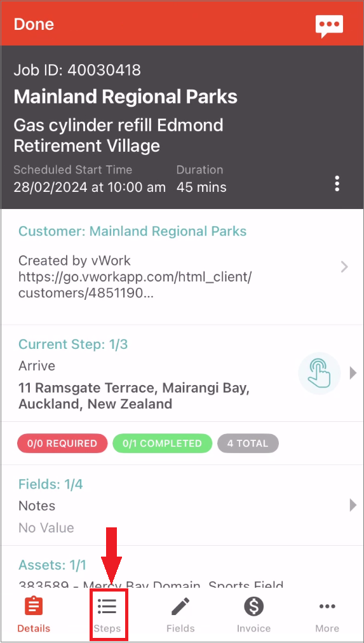Tap the hand-touch icon for Arrive step
This screenshot has width=364, height=643.
click(x=320, y=374)
